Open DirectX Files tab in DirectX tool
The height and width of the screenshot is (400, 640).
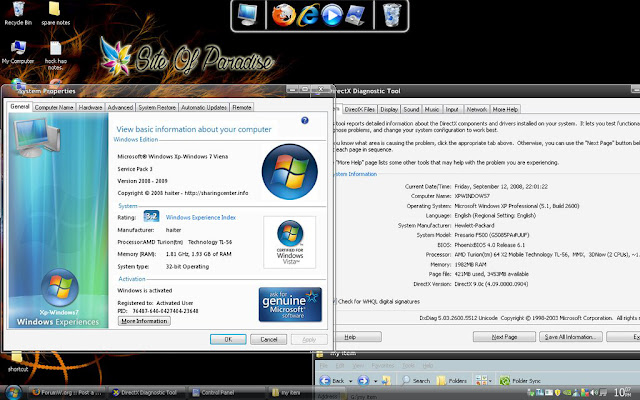(359, 109)
